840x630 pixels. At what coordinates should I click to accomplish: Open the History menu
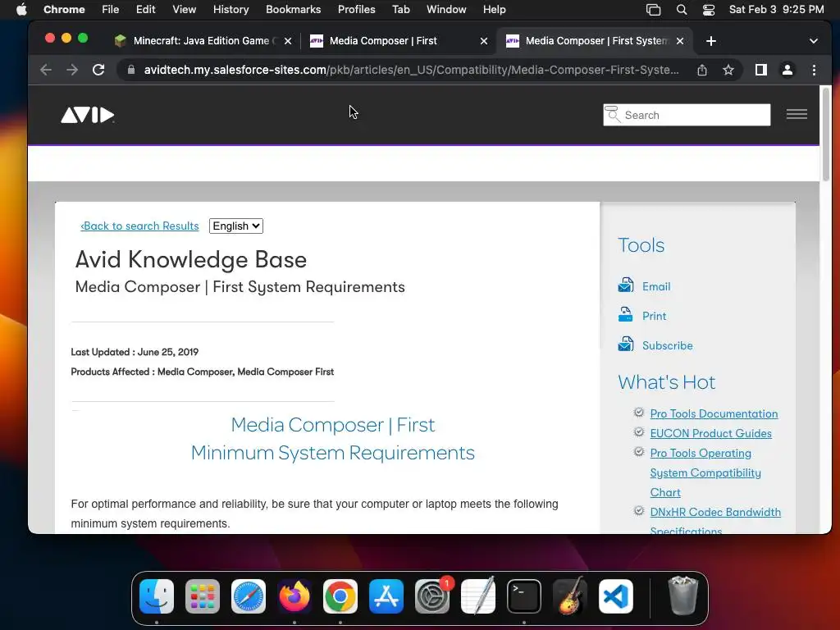point(231,10)
